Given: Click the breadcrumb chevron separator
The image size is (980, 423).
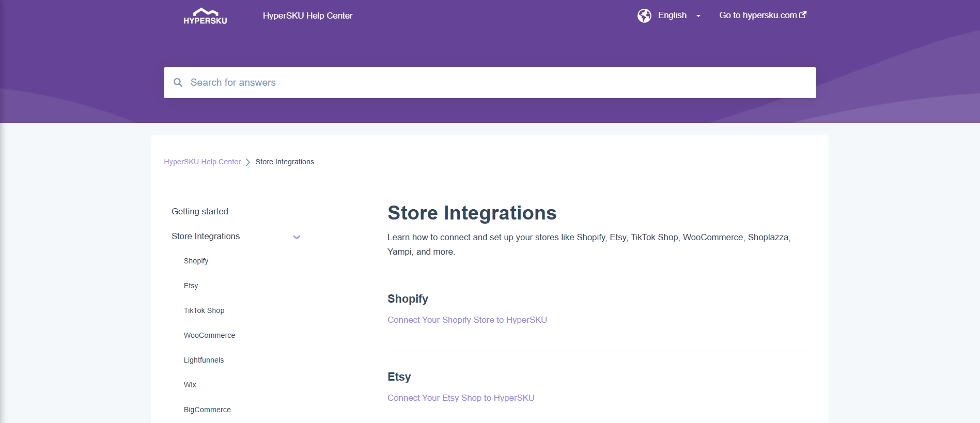Looking at the screenshot, I should coord(248,162).
